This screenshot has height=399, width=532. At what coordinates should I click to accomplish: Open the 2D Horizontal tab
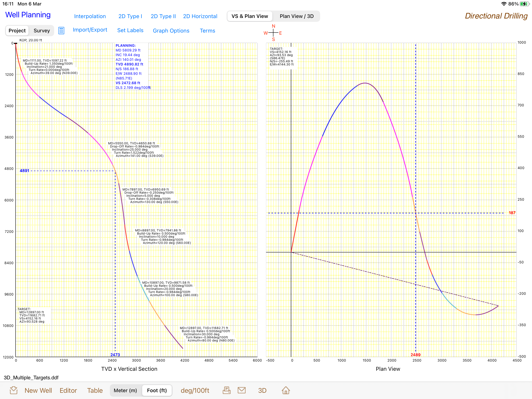[200, 16]
